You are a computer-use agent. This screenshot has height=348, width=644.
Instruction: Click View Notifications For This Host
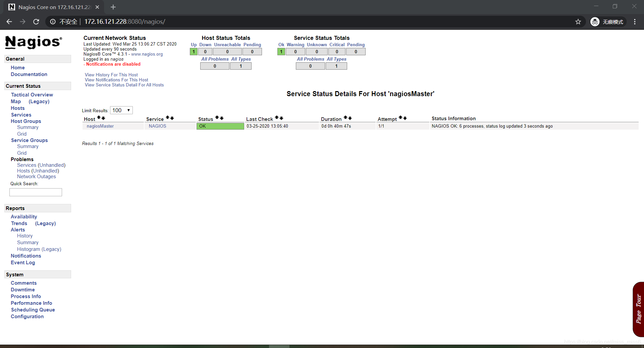click(x=116, y=80)
